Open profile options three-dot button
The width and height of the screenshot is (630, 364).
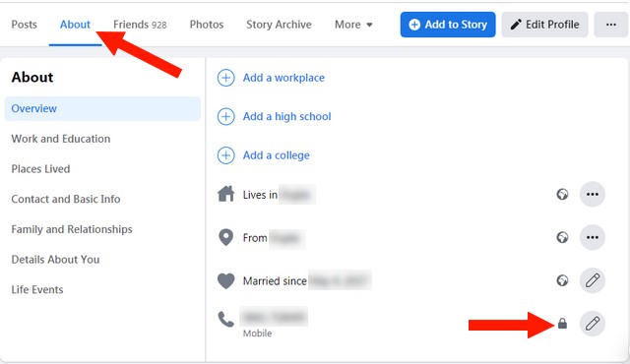click(611, 25)
